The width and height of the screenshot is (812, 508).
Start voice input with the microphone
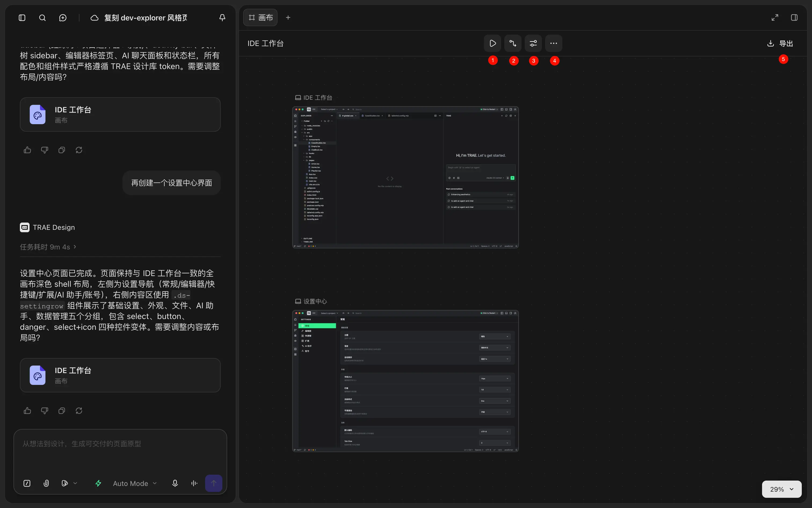[x=175, y=483]
